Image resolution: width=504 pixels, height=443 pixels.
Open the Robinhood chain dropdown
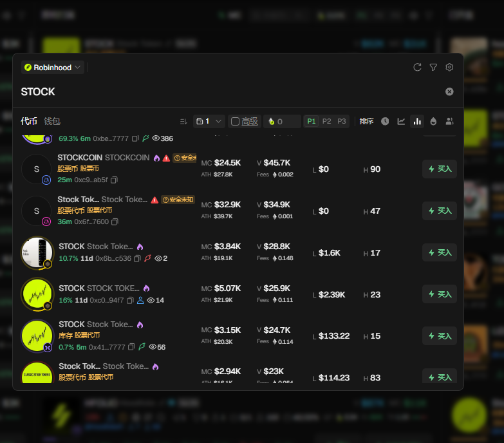[53, 68]
